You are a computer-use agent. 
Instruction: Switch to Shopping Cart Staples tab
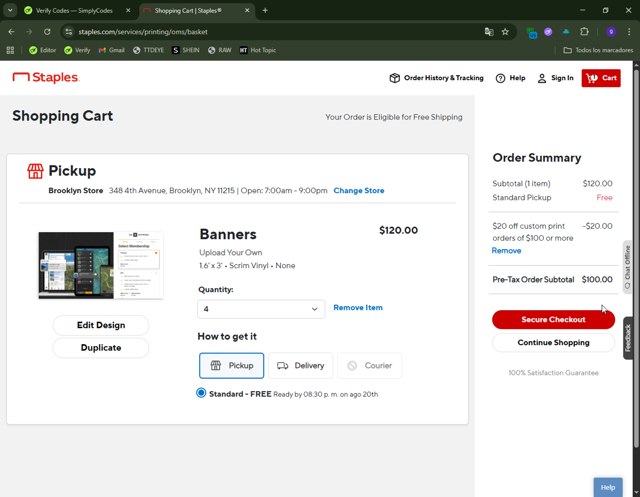tap(188, 11)
